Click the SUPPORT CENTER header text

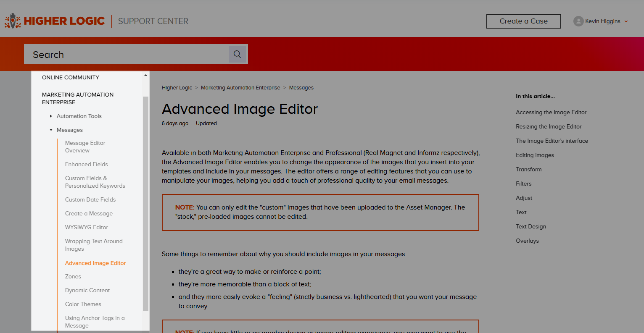[153, 21]
